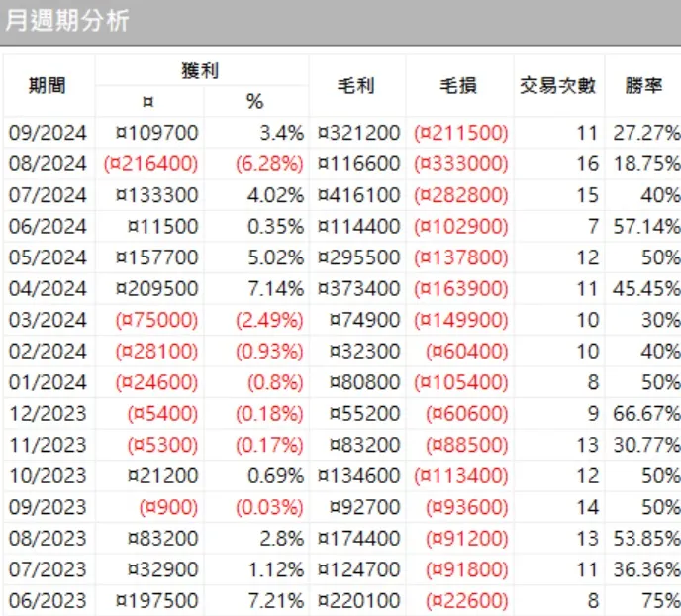This screenshot has height=616, width=681.
Task: Click gross profit ¤74900
Action: [365, 320]
